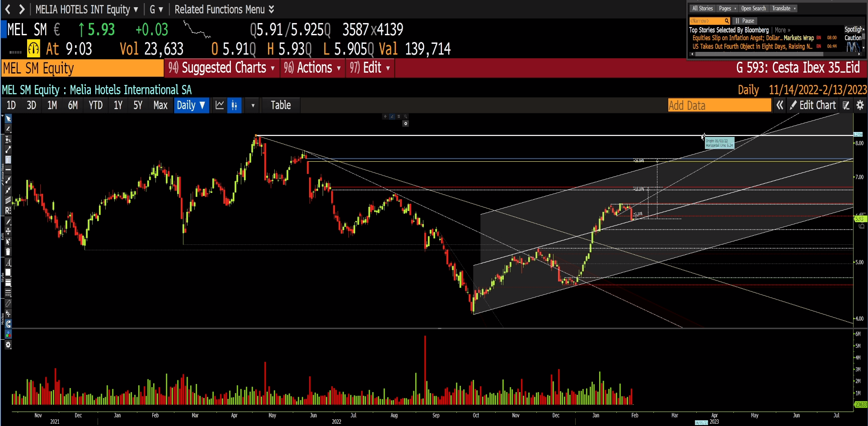The height and width of the screenshot is (426, 868).
Task: Switch to line chart type
Action: [220, 105]
